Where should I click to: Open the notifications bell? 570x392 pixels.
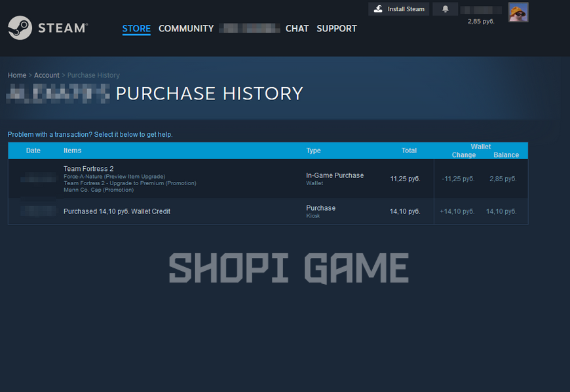(x=445, y=9)
